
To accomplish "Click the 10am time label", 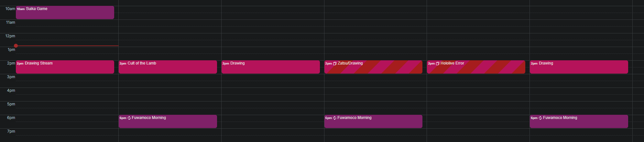I will pos(10,9).
